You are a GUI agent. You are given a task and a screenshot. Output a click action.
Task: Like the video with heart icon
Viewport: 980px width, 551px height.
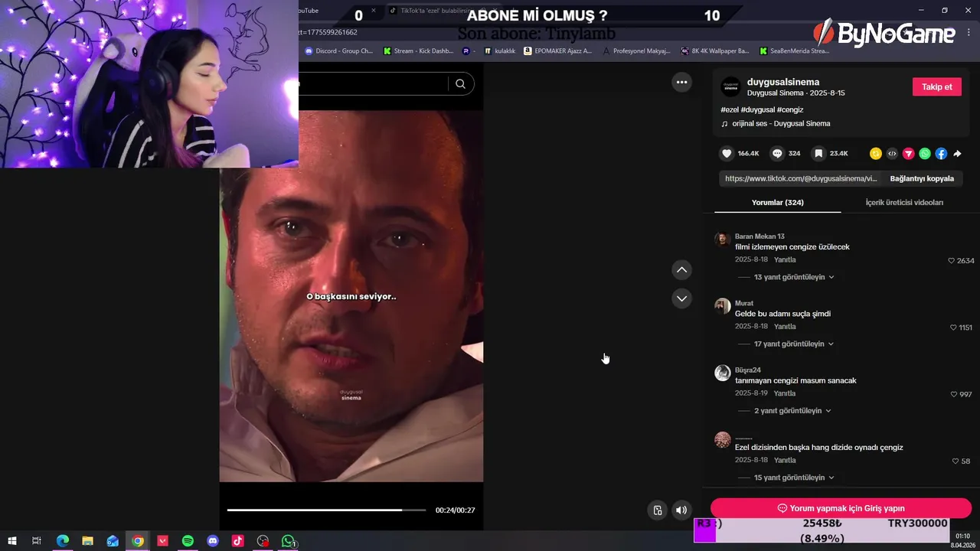tap(727, 154)
